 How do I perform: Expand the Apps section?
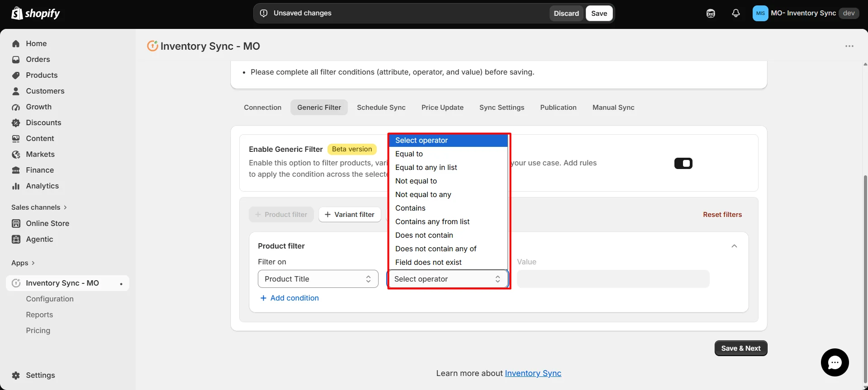point(23,263)
